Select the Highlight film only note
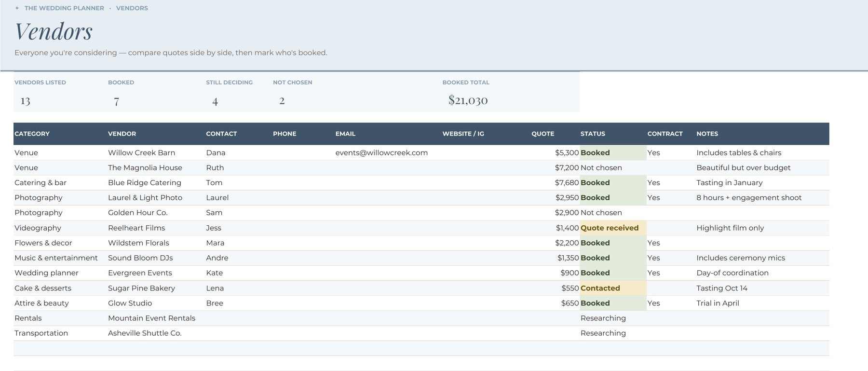This screenshot has height=371, width=868. 730,228
